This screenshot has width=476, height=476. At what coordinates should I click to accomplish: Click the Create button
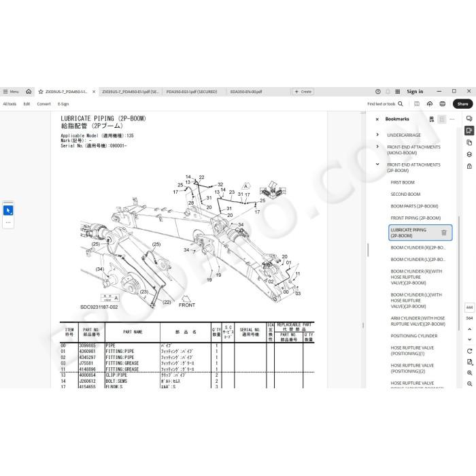click(303, 91)
